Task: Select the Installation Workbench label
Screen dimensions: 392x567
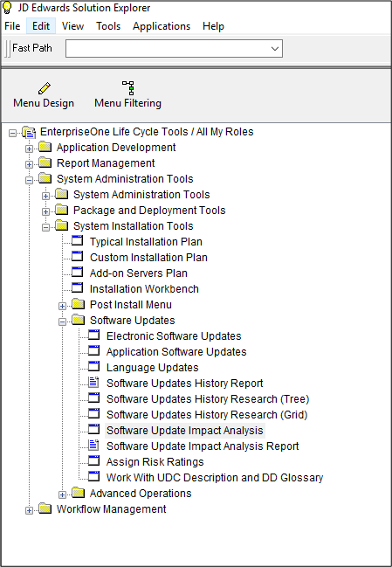Action: tap(144, 289)
